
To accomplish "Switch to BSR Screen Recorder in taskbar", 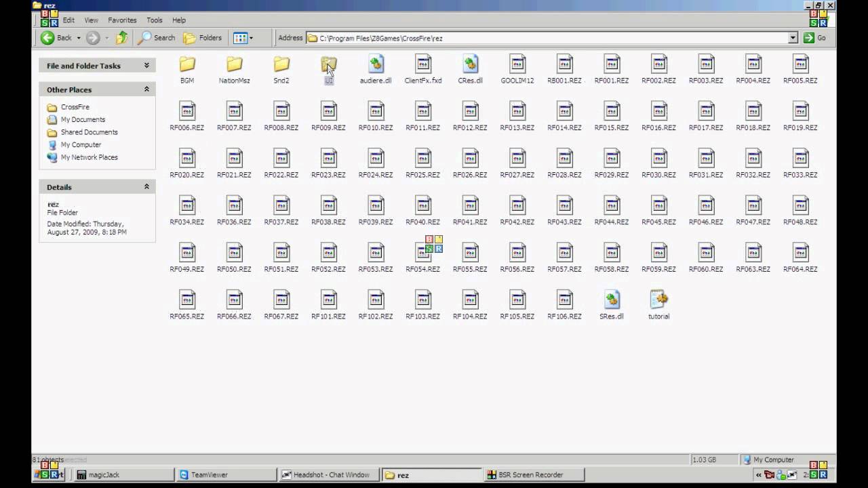I will point(535,475).
